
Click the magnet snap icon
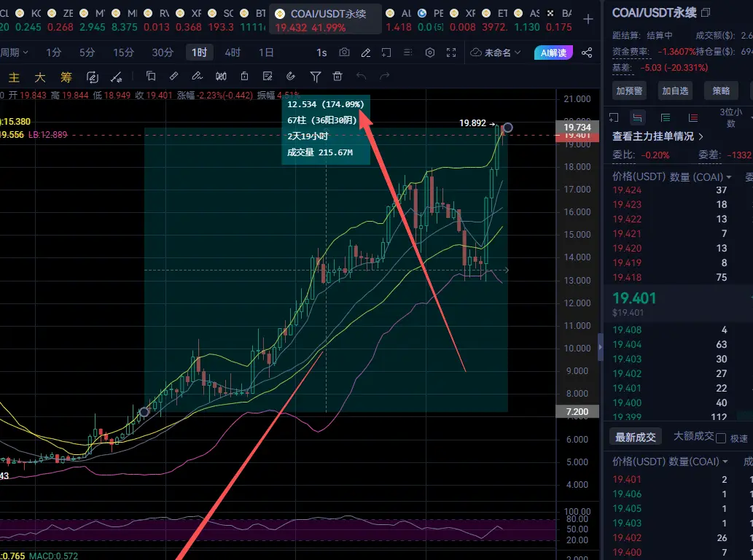click(291, 76)
